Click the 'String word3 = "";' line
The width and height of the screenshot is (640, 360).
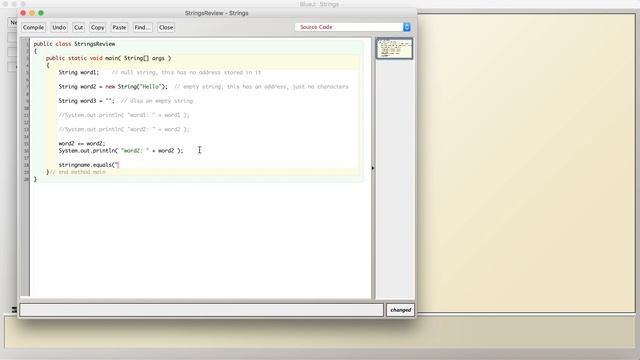tap(87, 101)
